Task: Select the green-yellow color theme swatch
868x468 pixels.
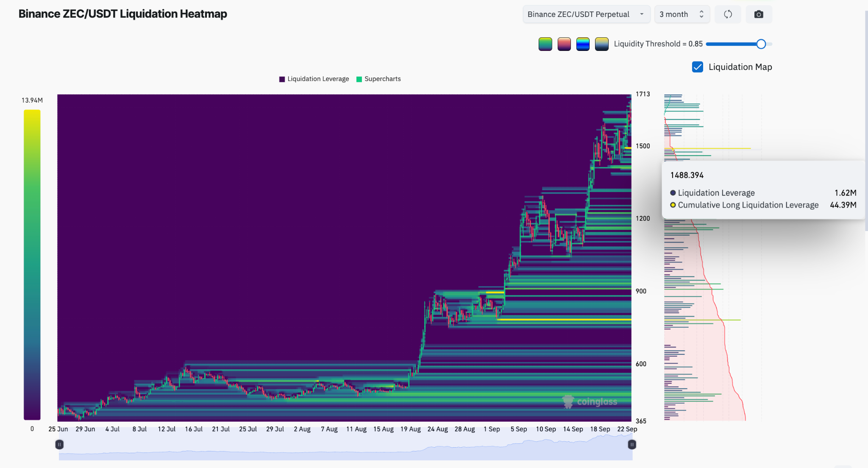Action: (x=545, y=44)
